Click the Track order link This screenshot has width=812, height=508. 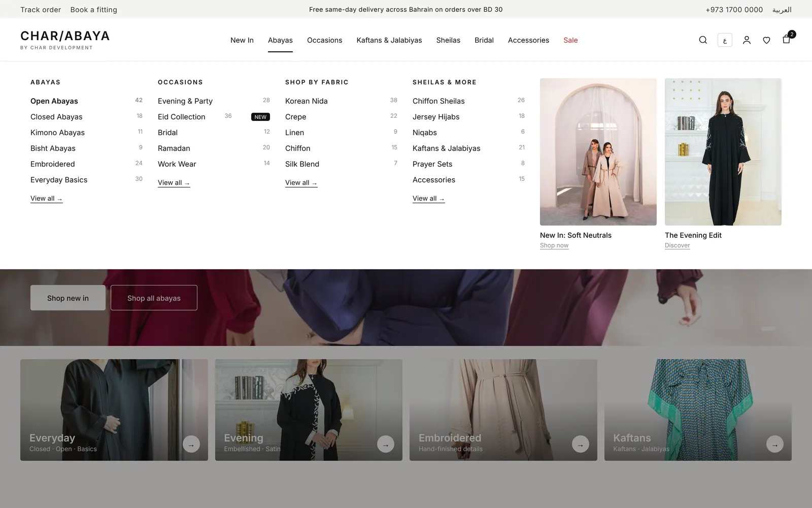[x=41, y=10]
